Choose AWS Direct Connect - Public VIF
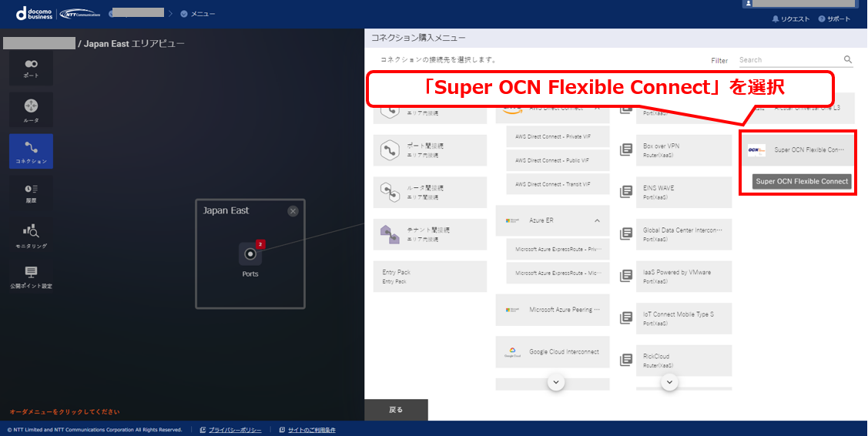 pos(558,160)
